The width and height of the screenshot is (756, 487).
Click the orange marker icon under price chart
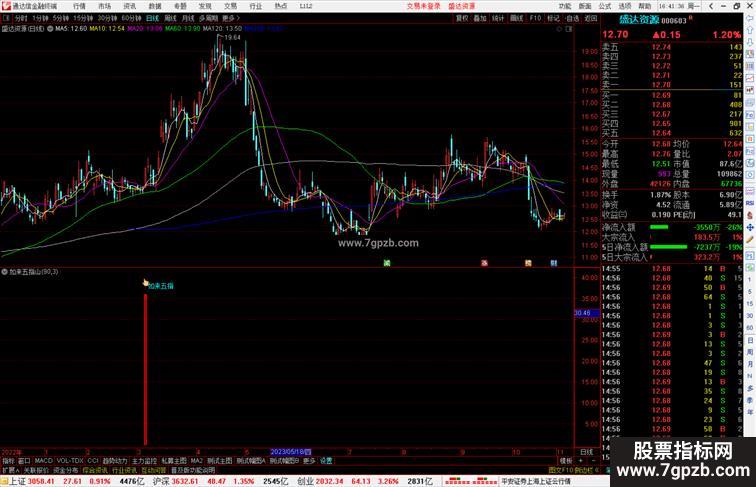[528, 263]
